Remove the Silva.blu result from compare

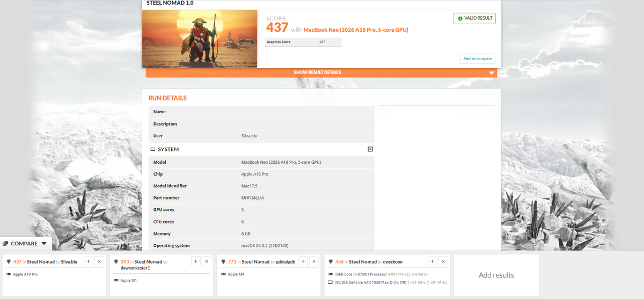pyautogui.click(x=99, y=261)
